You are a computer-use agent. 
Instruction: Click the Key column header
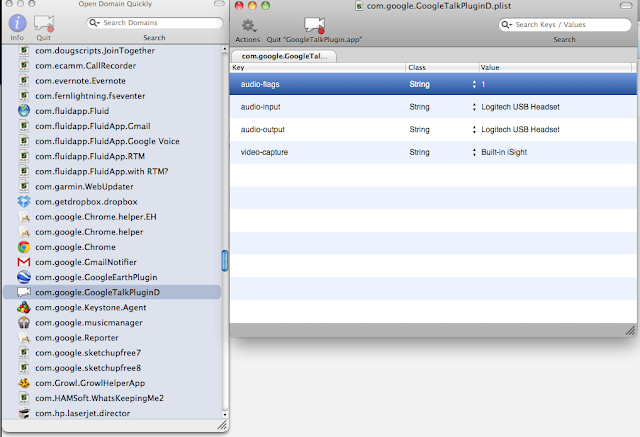coord(318,67)
